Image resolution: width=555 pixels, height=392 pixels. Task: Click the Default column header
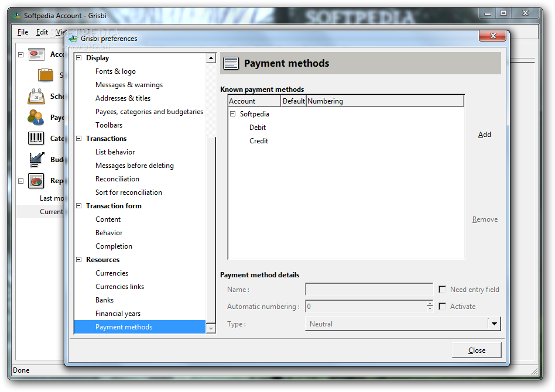[x=293, y=101]
